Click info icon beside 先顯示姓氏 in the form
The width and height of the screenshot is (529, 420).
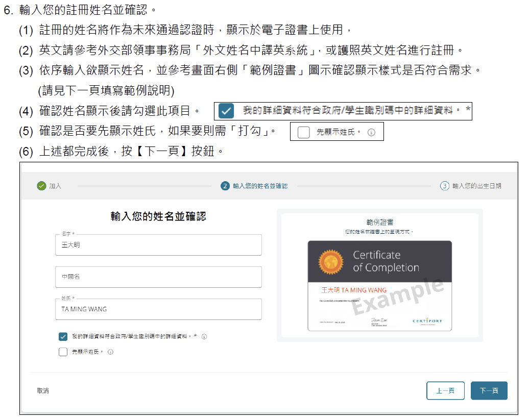[110, 352]
